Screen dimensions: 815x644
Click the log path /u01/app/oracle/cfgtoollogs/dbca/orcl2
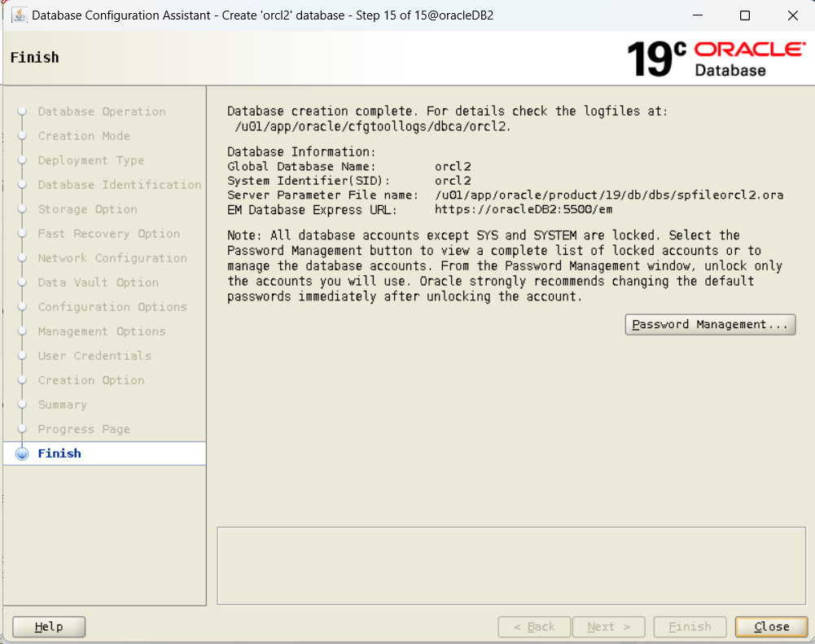[373, 126]
